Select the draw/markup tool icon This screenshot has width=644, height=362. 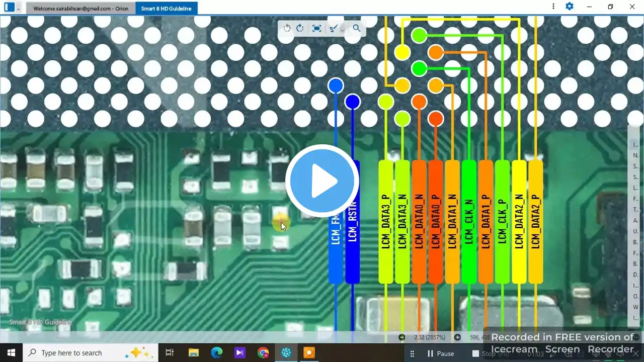point(333,28)
